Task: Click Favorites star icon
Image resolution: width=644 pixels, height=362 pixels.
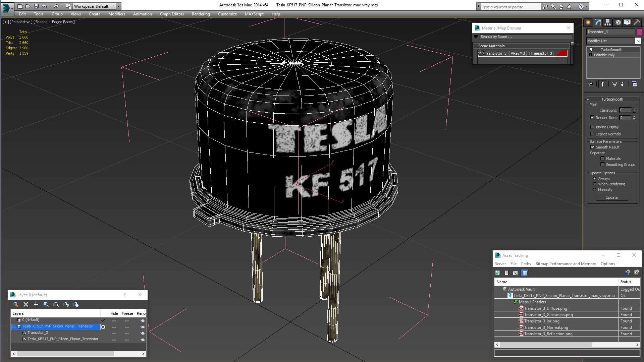Action: pos(570,6)
